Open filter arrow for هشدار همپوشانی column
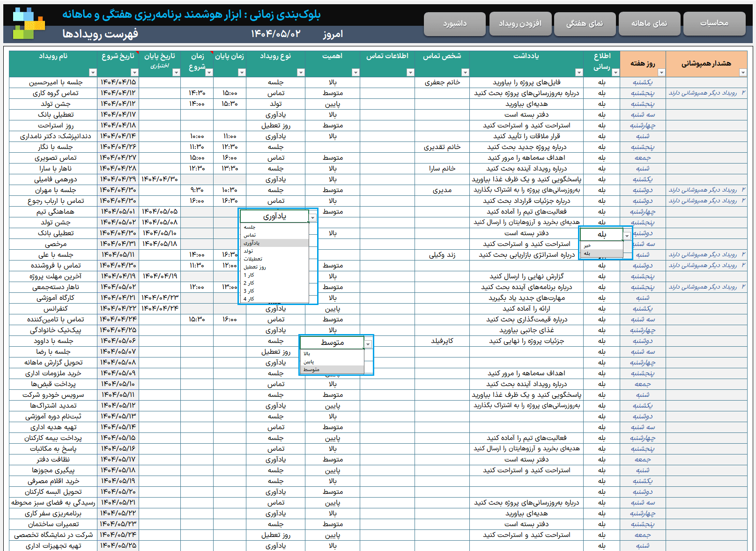 743,72
